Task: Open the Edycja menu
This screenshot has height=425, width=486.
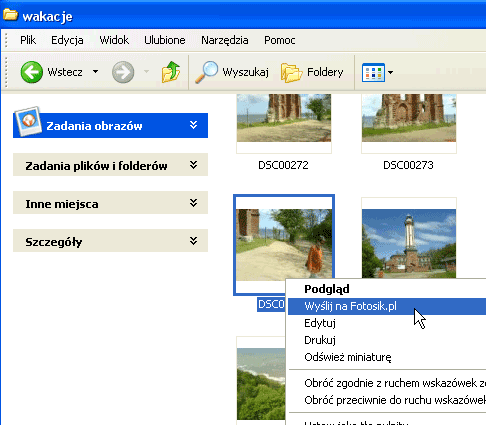Action: click(67, 40)
